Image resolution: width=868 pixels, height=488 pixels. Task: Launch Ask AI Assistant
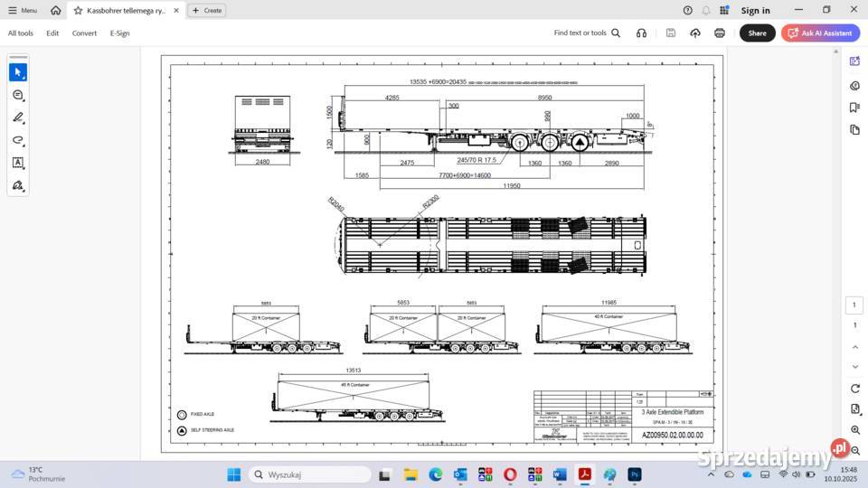[x=820, y=33]
